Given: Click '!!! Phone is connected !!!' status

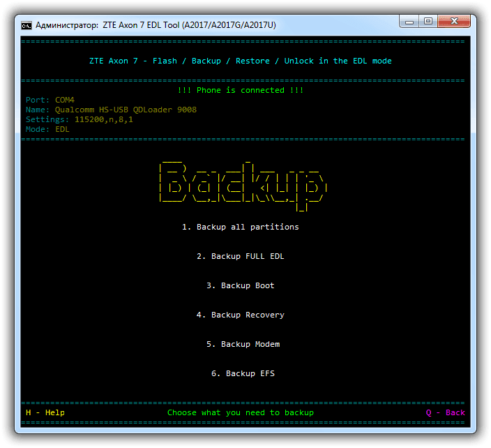Looking at the screenshot, I should [x=240, y=90].
